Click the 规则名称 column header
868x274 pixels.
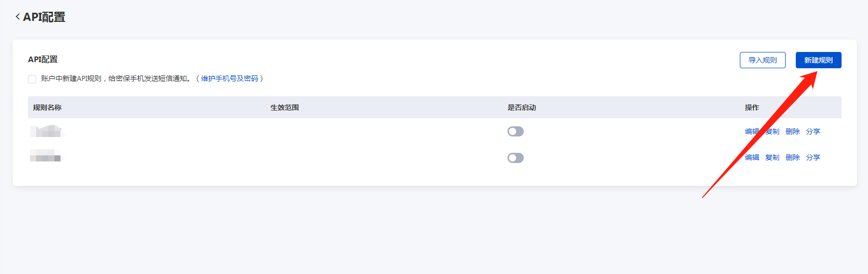tap(47, 107)
